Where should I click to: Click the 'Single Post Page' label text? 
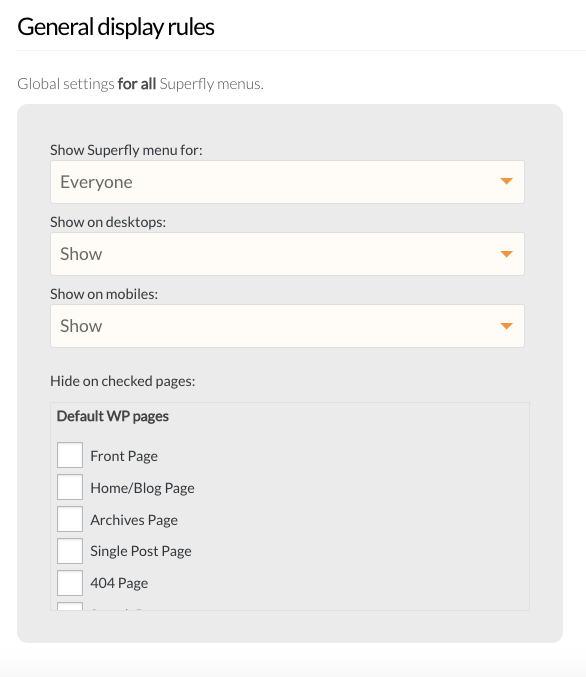point(141,551)
